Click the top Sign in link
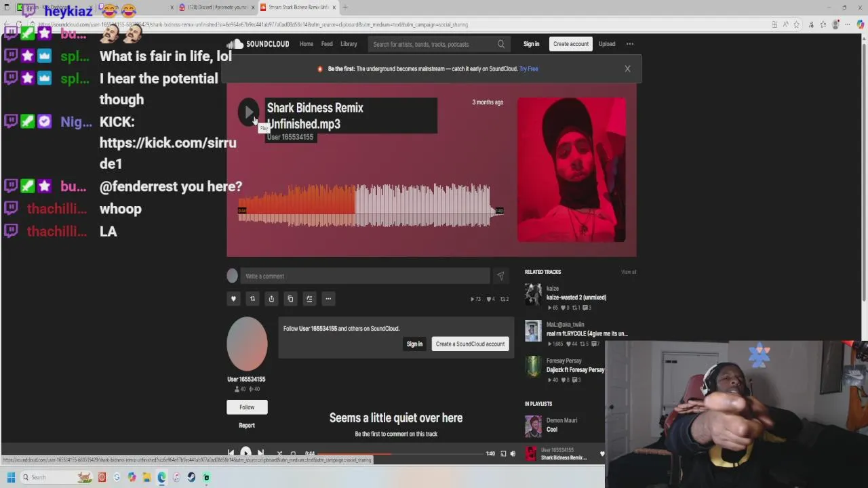Screen dimensions: 868x488 (531, 44)
